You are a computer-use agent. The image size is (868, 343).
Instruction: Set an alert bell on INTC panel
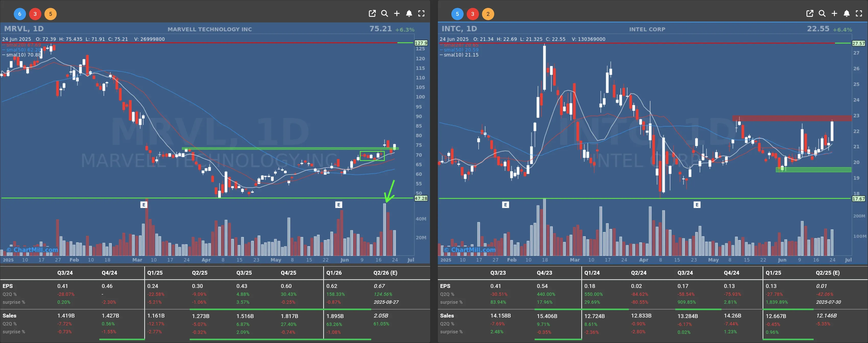tap(847, 14)
